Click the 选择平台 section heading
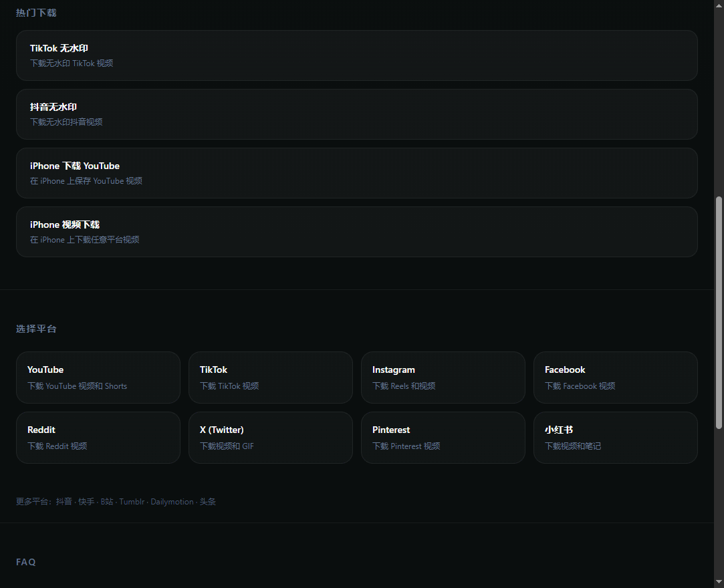This screenshot has width=724, height=588. pyautogui.click(x=36, y=329)
